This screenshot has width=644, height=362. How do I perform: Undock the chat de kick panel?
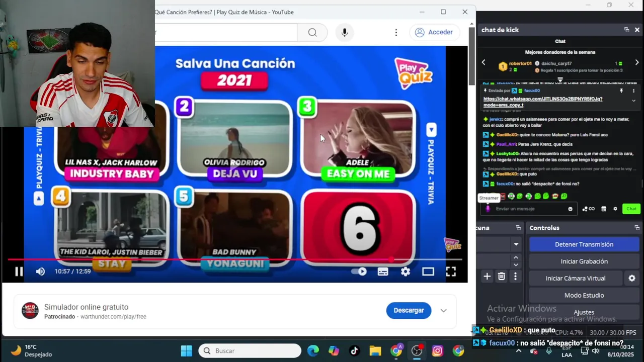(x=626, y=30)
